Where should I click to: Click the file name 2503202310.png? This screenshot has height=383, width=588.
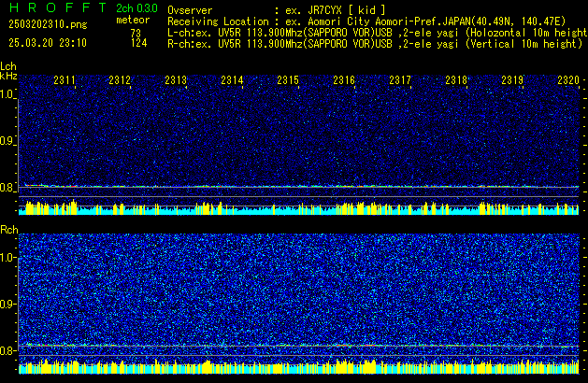48,24
